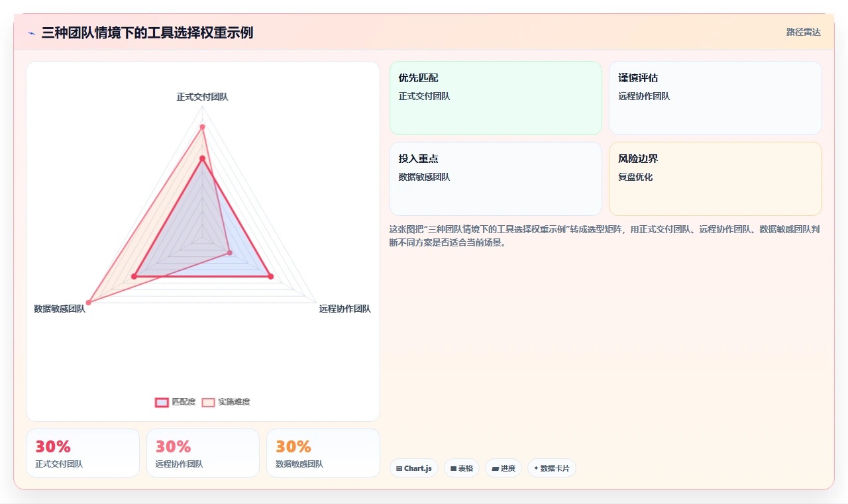Select the 进度 tag label
Screen dimensions: 848x504
tap(508, 468)
